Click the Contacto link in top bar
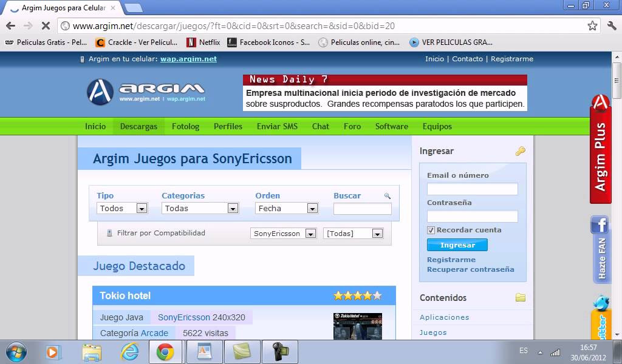 click(467, 59)
